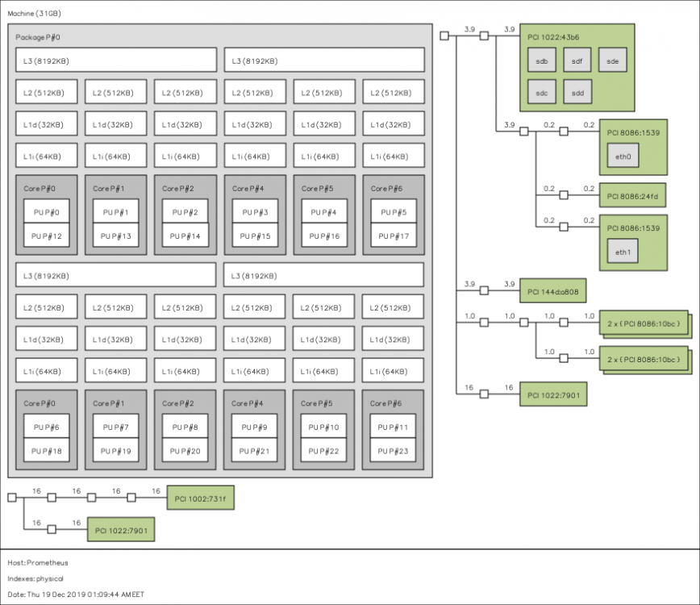Select the Core P#0 label above PU P#6

(40, 403)
